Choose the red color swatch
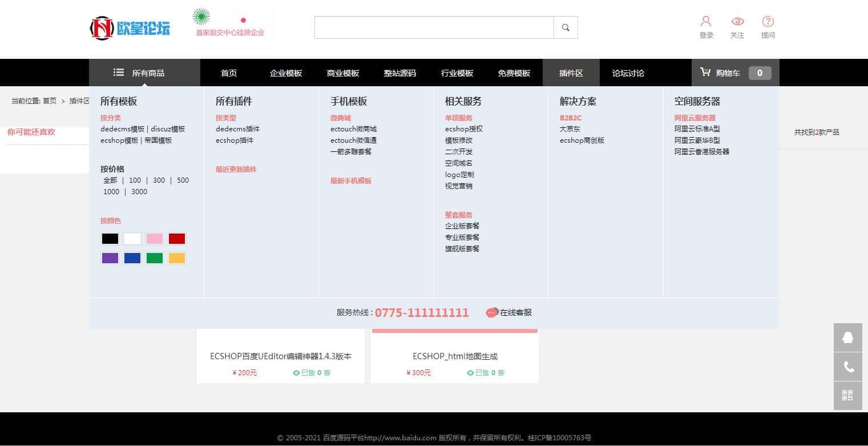This screenshot has width=868, height=446. pos(177,239)
